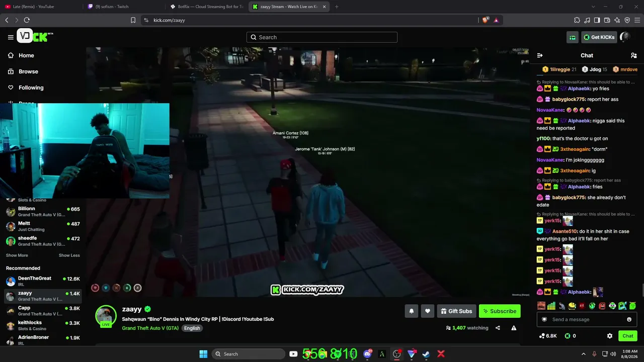Screen dimensions: 644x362
Task: Open the user profile avatar menu
Action: (625, 37)
